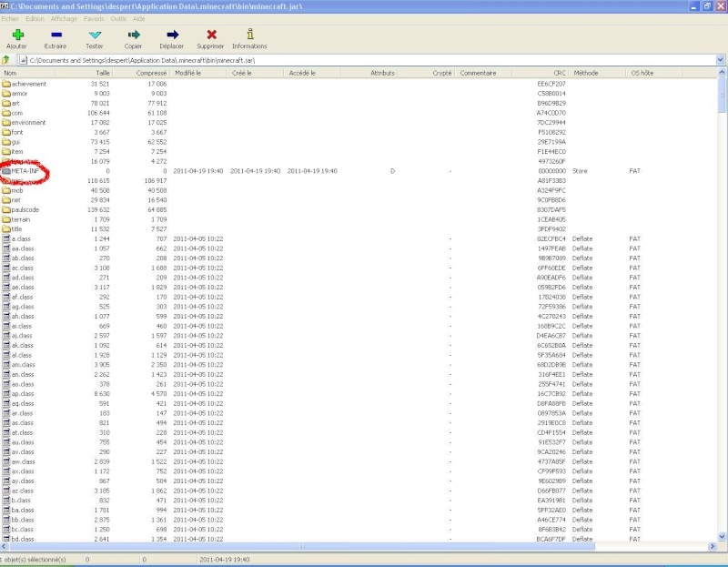
Task: Open the Edition menu
Action: click(x=35, y=19)
